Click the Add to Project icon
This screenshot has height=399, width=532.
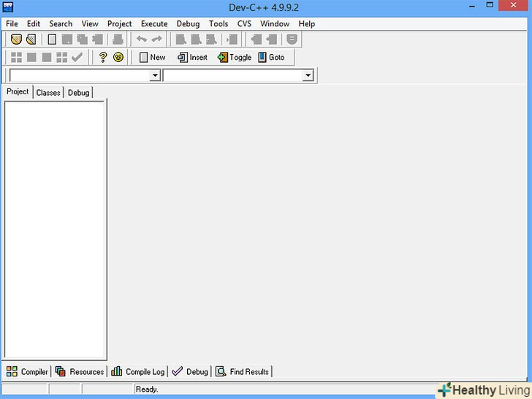coord(256,39)
